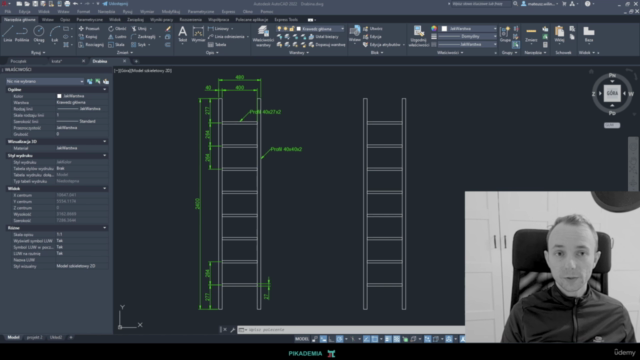Expand the Warstwy panel dropdown
This screenshot has height=360, width=640.
click(299, 53)
